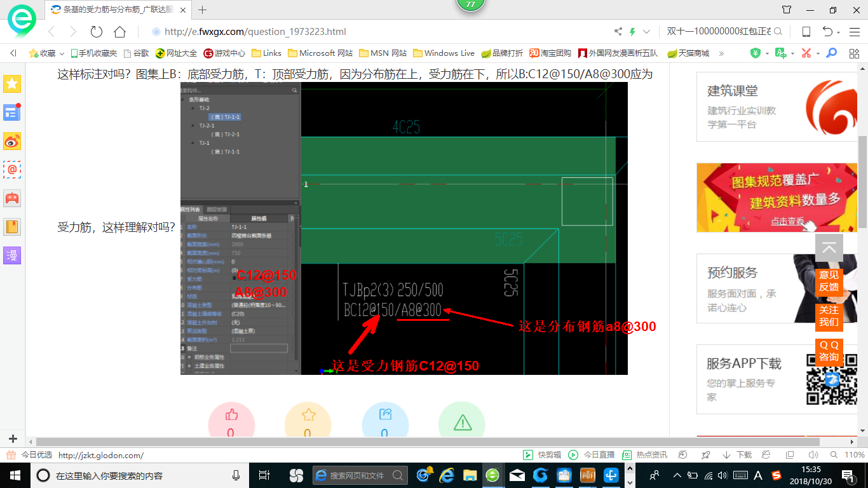The image size is (868, 488).
Task: Open the dropdown arrow beside the shield icon
Action: pyautogui.click(x=766, y=54)
